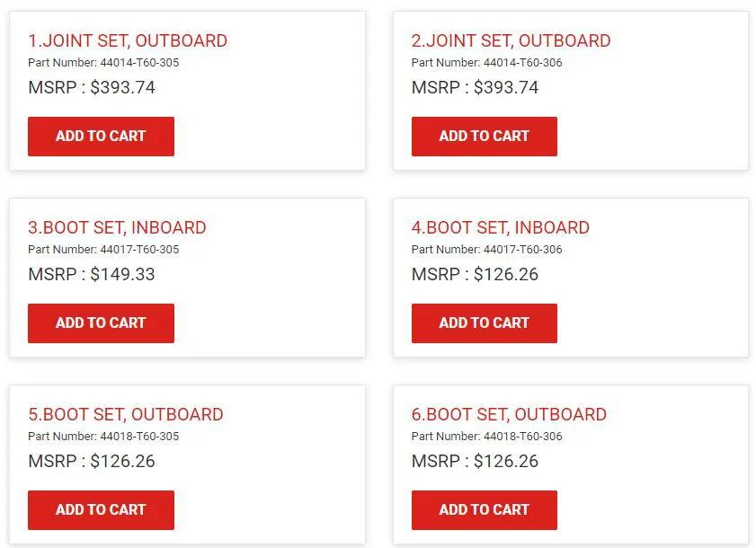
Task: Click part number 44018-T60-306 text
Action: tap(522, 437)
